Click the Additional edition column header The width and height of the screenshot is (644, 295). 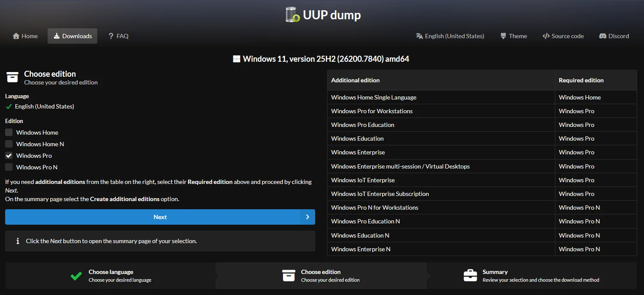[x=441, y=80]
